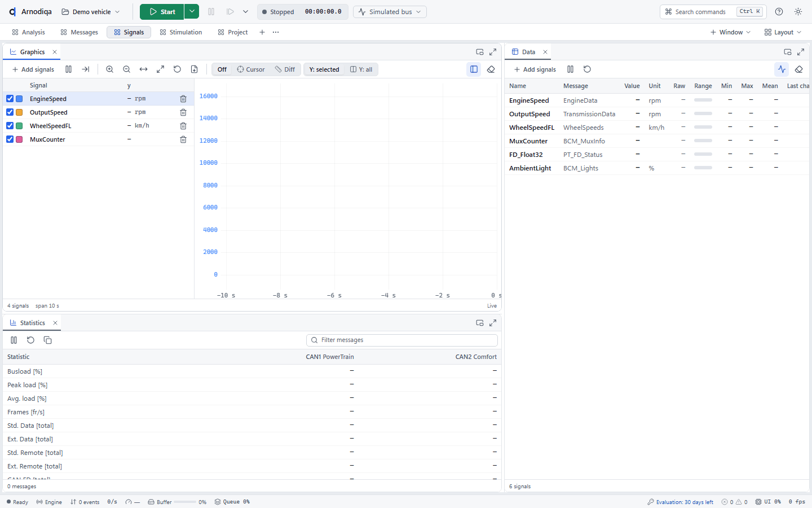Open the Window dropdown menu

click(x=731, y=32)
